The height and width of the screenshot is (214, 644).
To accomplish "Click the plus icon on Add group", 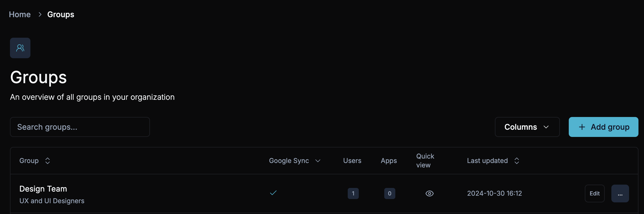I will [582, 127].
